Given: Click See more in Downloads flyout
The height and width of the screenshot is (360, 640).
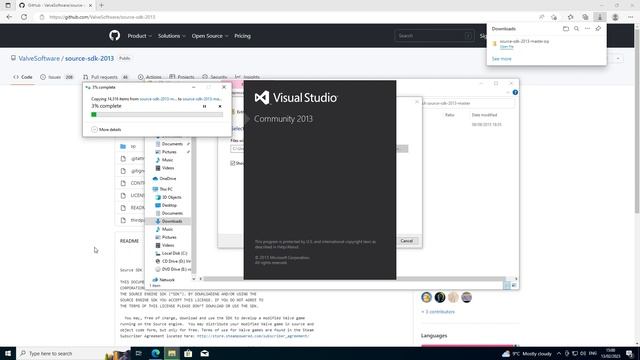Looking at the screenshot, I should (501, 59).
